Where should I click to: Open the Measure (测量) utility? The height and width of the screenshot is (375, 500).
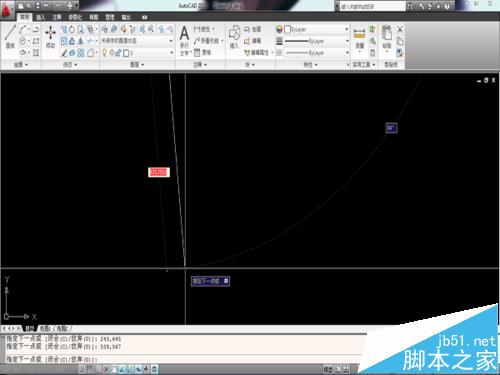(x=359, y=38)
